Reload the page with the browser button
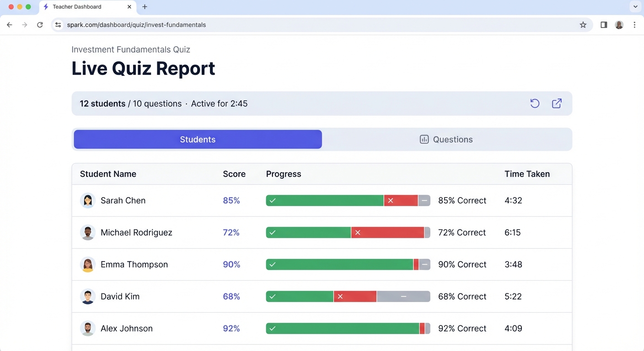The width and height of the screenshot is (644, 351). [40, 25]
